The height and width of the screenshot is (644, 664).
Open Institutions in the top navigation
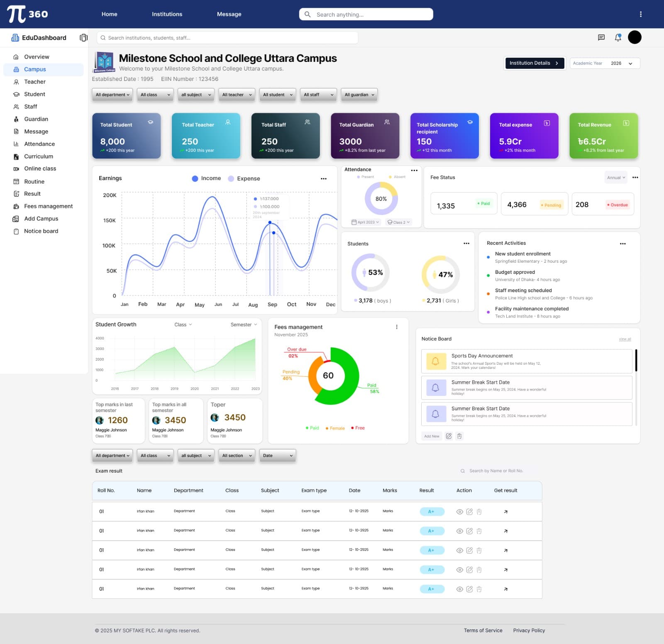coord(167,14)
